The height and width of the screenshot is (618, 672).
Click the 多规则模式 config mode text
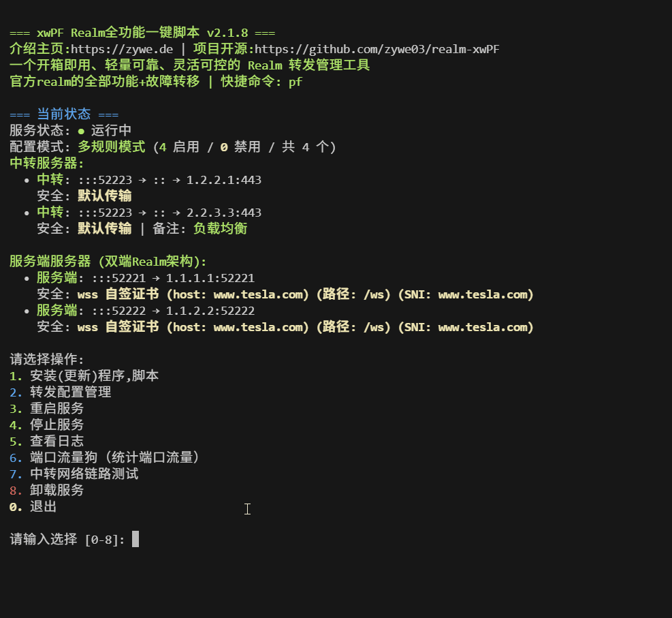[112, 147]
